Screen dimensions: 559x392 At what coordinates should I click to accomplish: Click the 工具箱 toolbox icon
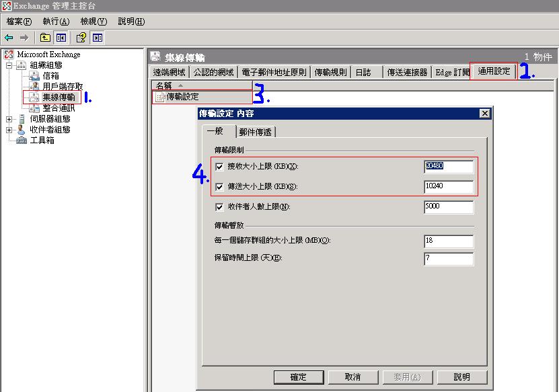22,140
